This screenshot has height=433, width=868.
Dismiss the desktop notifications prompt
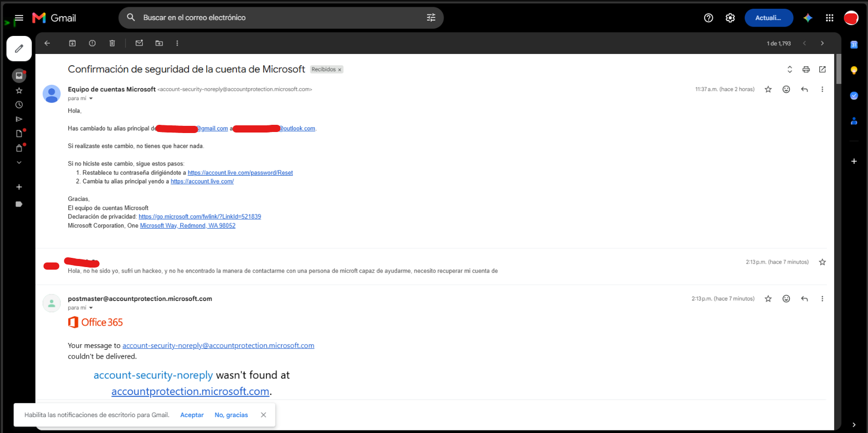tap(264, 415)
